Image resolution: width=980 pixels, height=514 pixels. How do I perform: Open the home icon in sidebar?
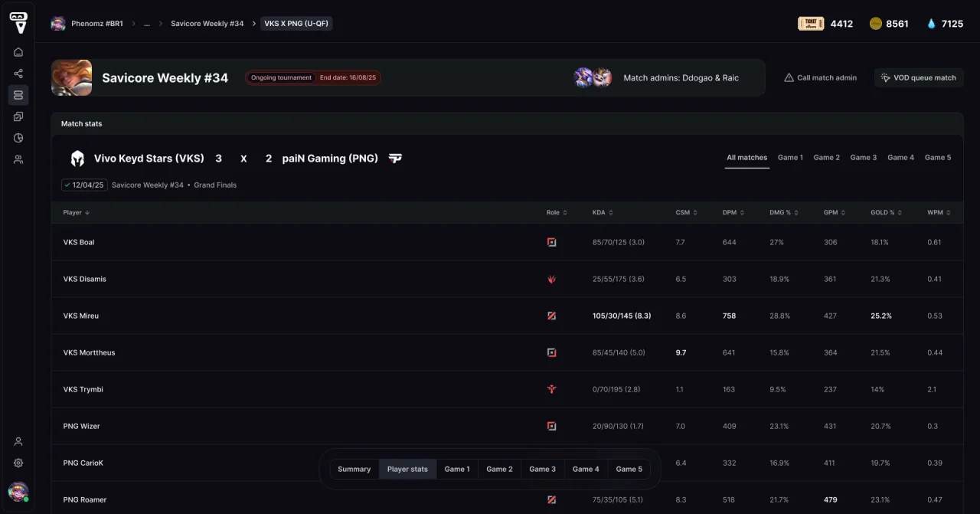click(x=18, y=52)
